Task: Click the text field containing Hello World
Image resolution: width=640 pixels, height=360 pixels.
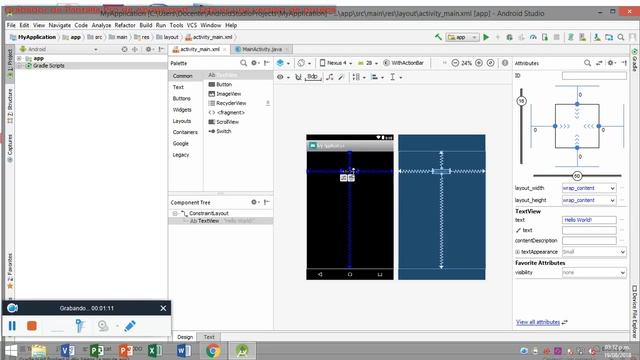Action: 589,220
